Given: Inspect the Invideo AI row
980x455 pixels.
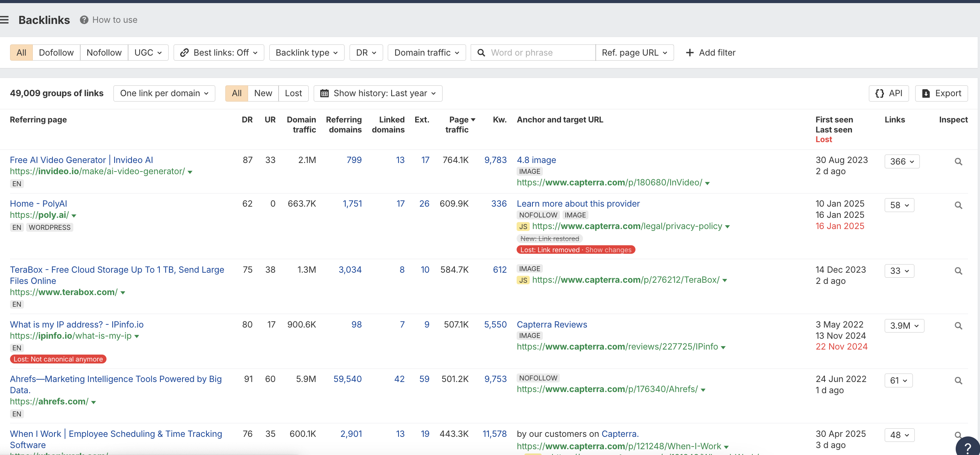Looking at the screenshot, I should point(958,161).
